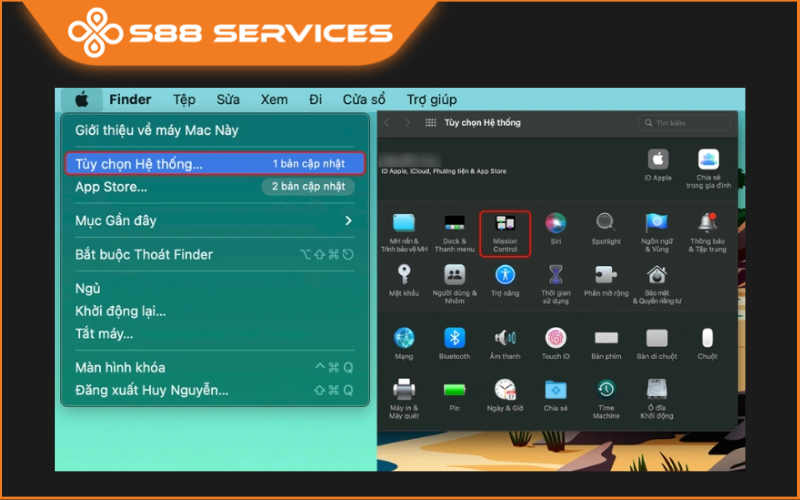Viewport: 800px width, 500px height.
Task: Open the Cửa sổ menu
Action: tap(364, 99)
